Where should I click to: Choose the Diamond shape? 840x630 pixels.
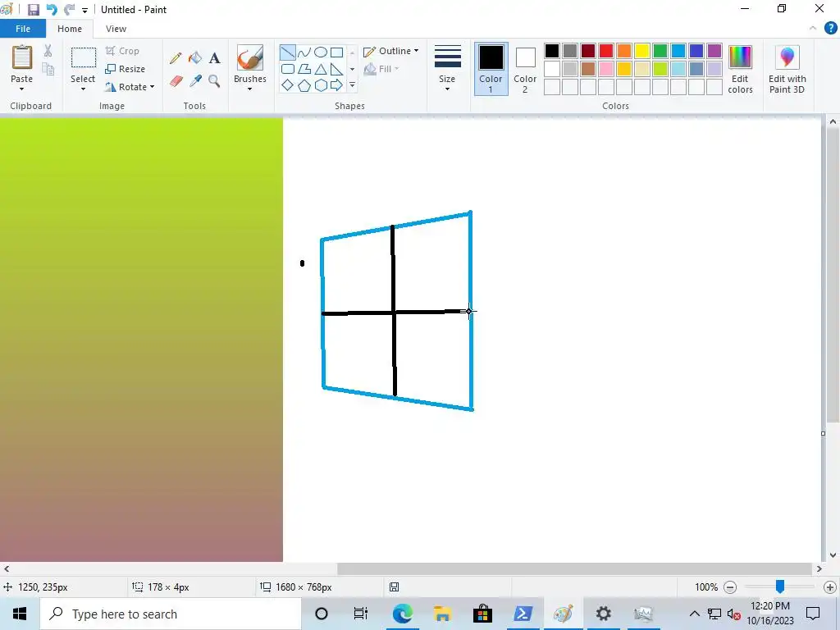tap(288, 85)
